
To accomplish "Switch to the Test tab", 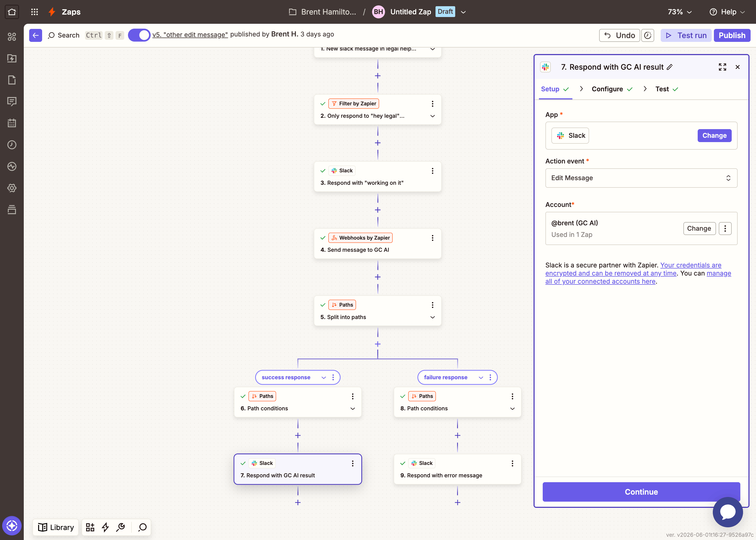I will click(x=666, y=89).
